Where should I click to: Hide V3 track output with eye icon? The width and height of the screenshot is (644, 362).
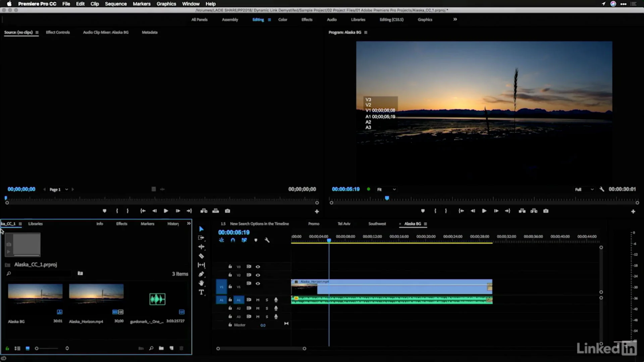[x=258, y=267]
